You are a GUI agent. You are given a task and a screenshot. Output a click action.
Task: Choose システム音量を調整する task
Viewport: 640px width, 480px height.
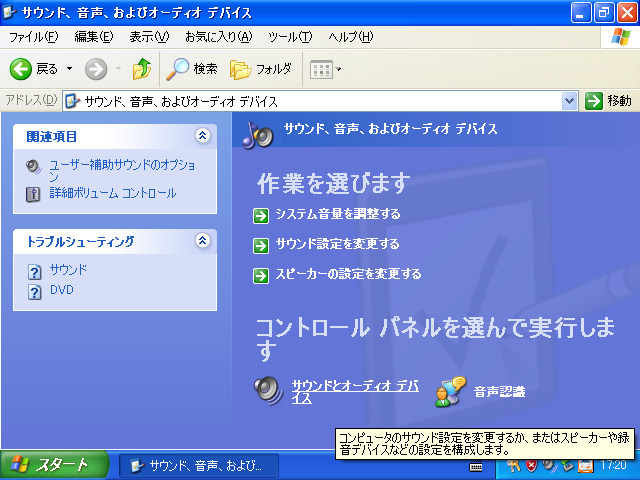(338, 214)
